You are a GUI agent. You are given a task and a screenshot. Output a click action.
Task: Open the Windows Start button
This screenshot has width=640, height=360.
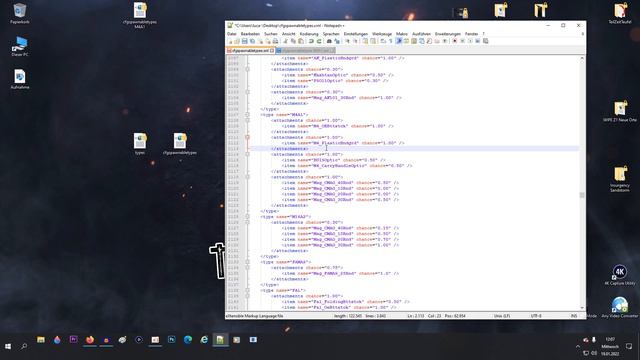pos(8,347)
